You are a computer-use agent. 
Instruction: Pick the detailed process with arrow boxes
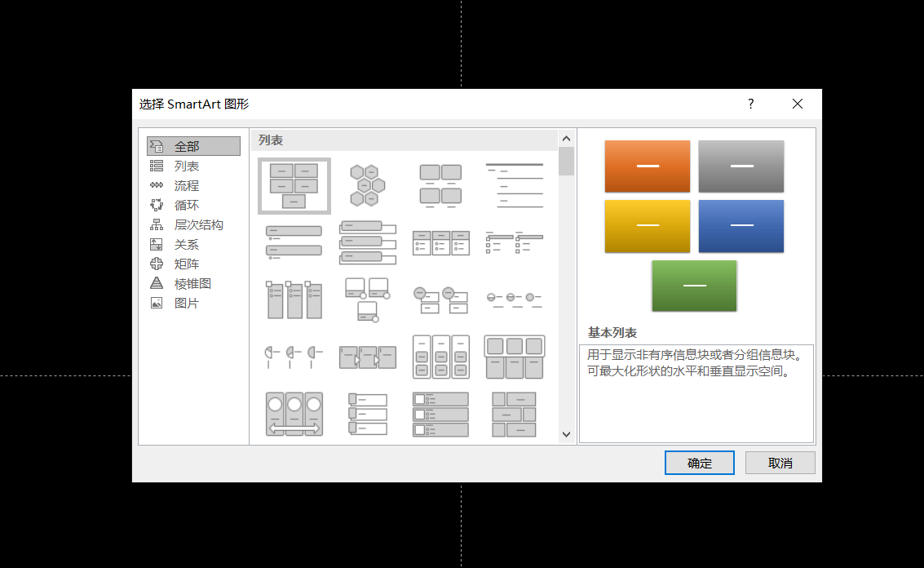point(367,357)
